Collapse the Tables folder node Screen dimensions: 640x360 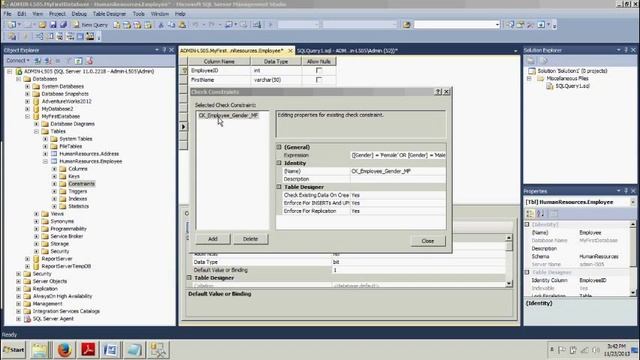(x=36, y=131)
